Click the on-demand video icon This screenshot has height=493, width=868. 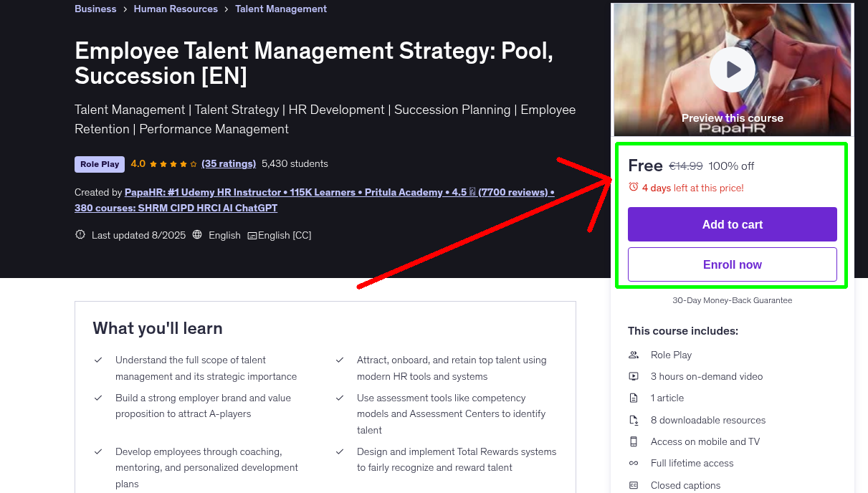coord(634,376)
